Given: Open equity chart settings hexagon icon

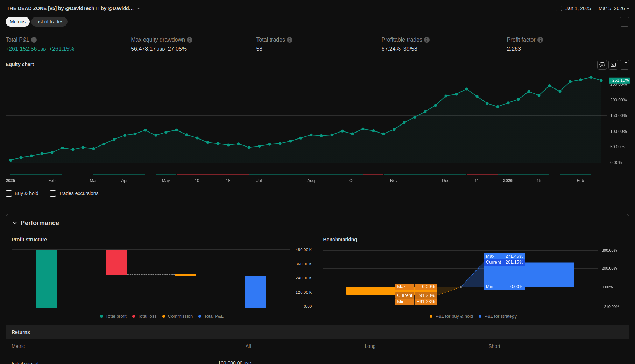Looking at the screenshot, I should click(x=602, y=65).
